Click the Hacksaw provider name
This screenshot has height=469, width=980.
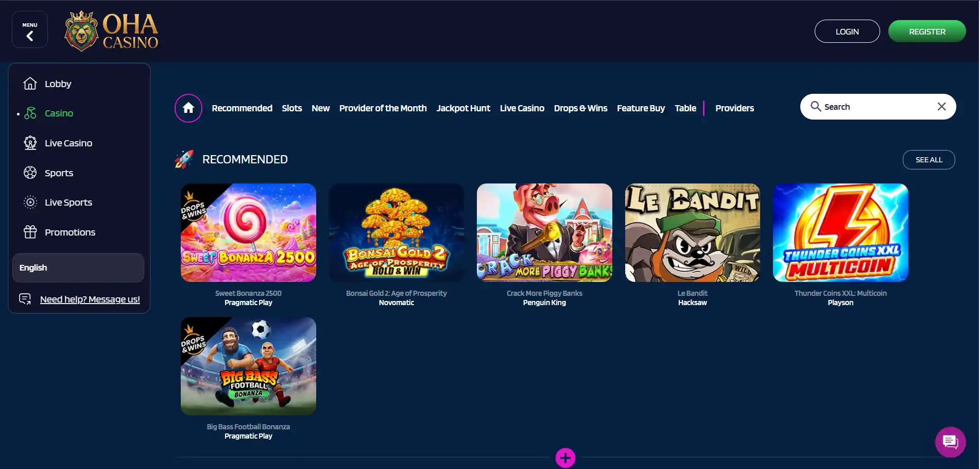pos(693,303)
